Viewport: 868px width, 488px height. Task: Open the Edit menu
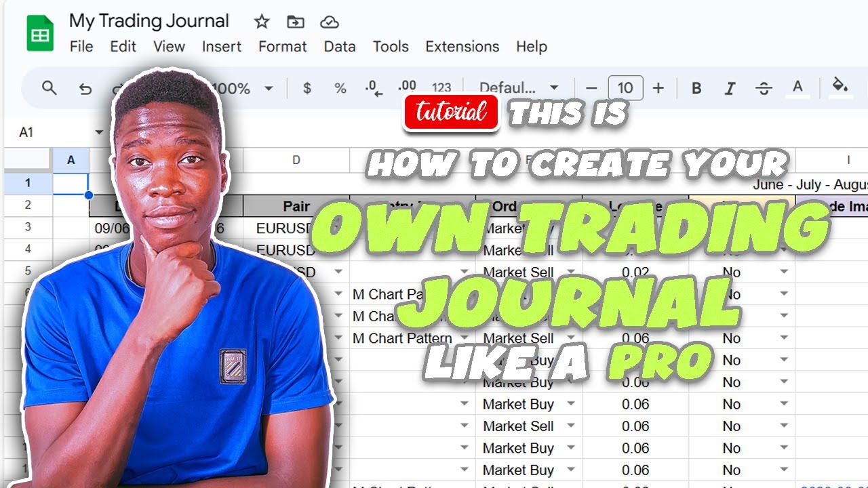123,47
